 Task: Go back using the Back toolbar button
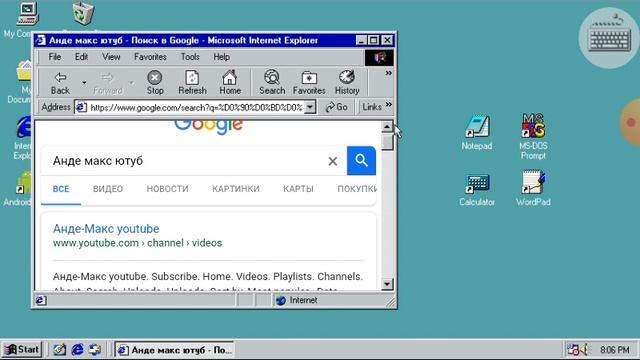tap(60, 83)
